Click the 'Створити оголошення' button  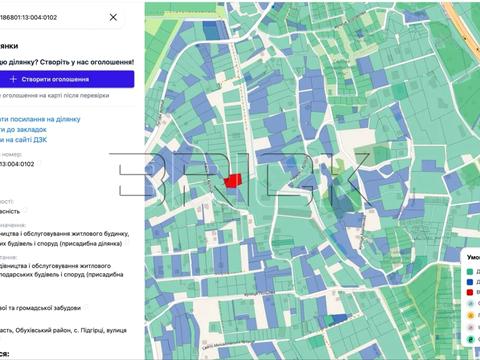67,79
